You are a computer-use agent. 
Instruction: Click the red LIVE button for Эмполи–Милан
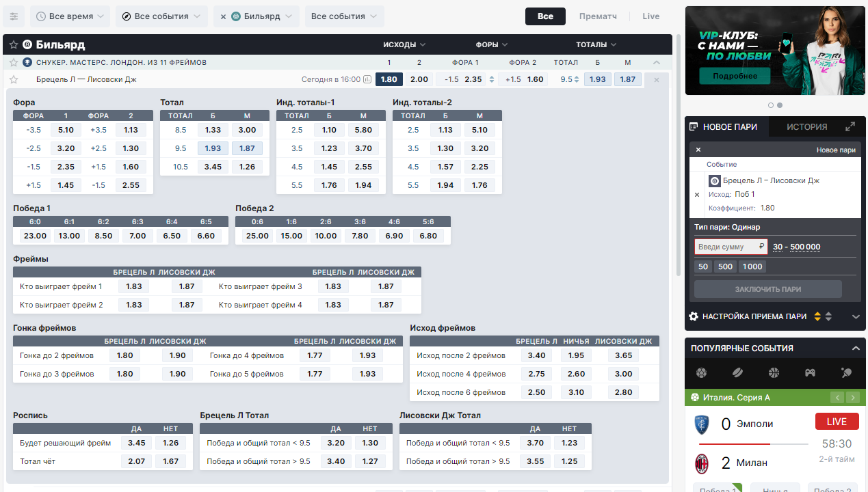tap(837, 422)
